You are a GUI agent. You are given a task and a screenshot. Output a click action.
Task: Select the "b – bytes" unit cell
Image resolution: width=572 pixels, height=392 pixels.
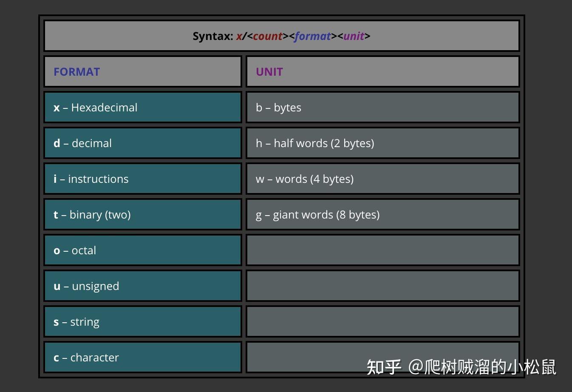tap(382, 107)
